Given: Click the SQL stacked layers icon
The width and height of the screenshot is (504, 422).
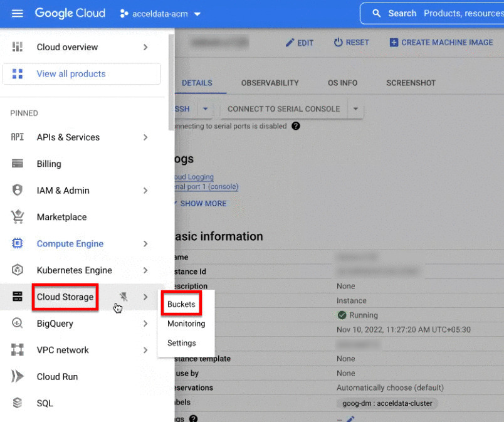Looking at the screenshot, I should click(x=18, y=403).
